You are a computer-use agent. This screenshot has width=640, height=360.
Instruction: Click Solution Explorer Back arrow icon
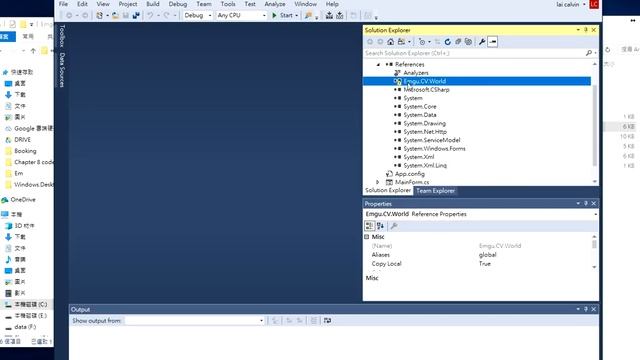coord(370,42)
